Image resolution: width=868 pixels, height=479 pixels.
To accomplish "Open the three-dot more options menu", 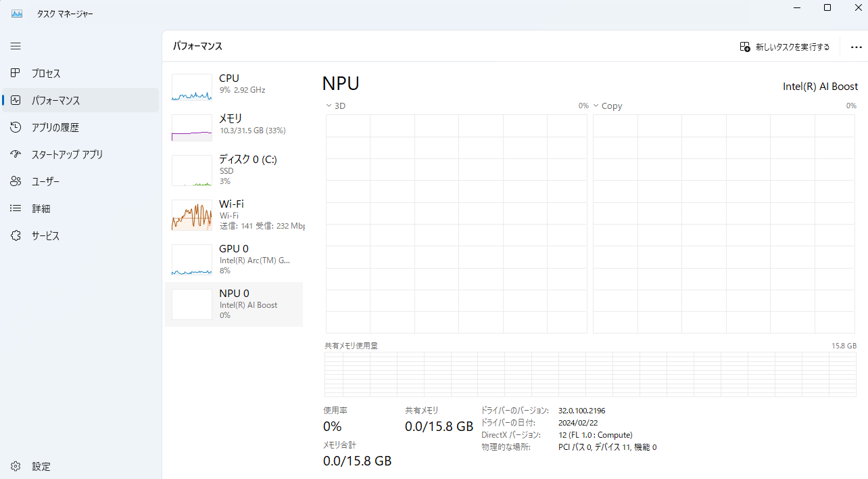I will click(856, 47).
